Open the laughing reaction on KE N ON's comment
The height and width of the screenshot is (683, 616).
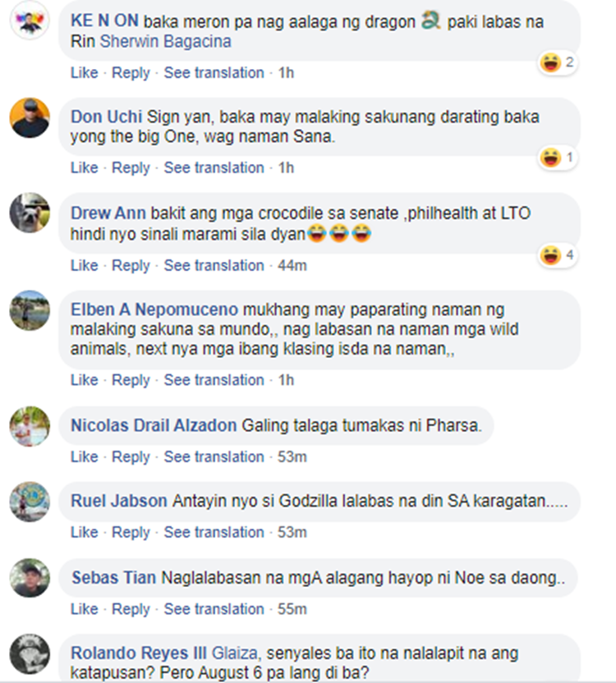coord(558,62)
